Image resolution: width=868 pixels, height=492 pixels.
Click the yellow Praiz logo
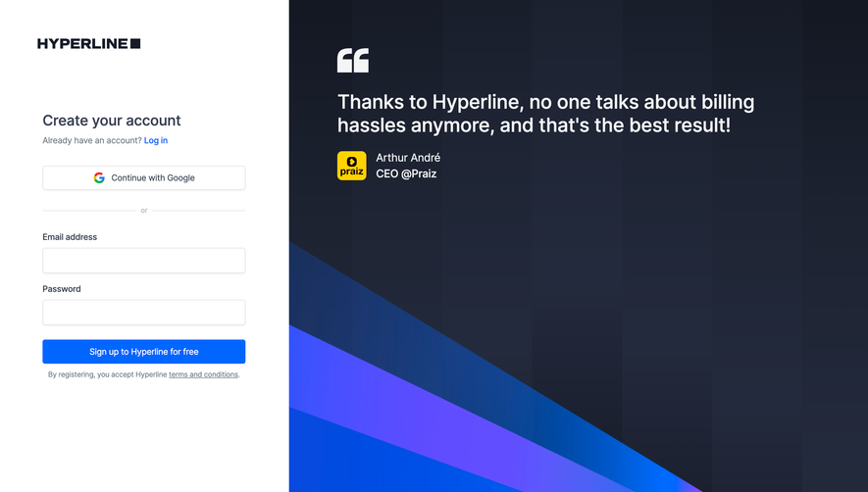pos(351,166)
